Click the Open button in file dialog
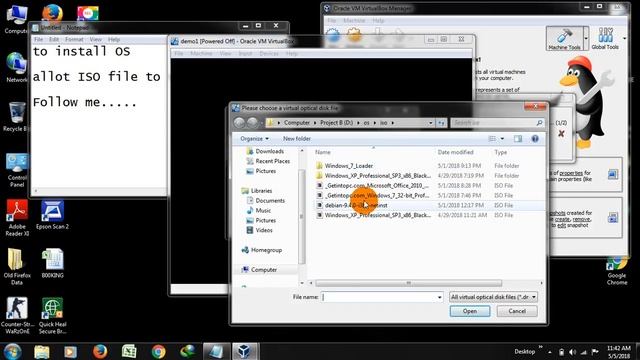This screenshot has height=360, width=640. [x=470, y=311]
